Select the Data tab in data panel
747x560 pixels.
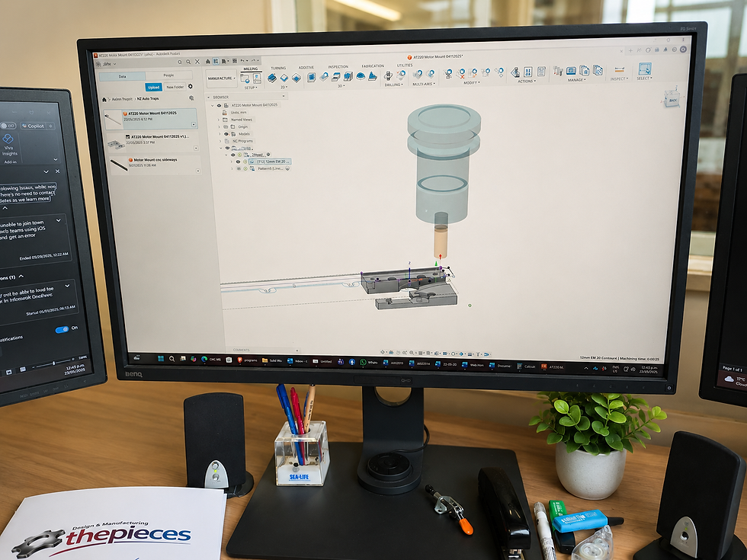click(123, 76)
